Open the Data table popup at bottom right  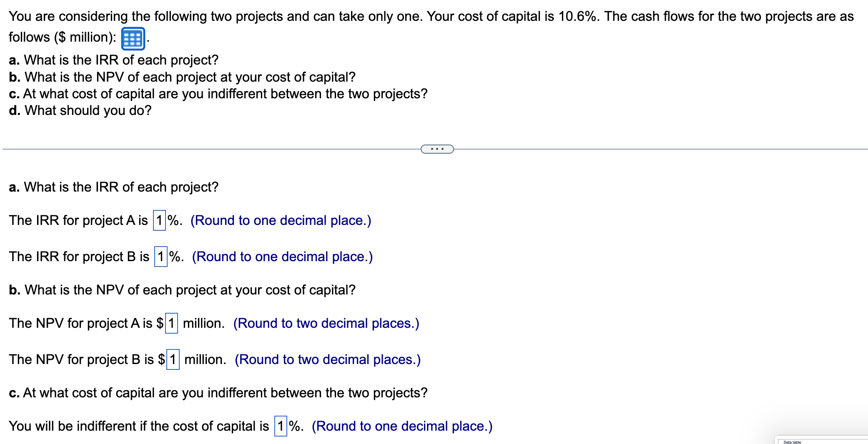pyautogui.click(x=792, y=442)
